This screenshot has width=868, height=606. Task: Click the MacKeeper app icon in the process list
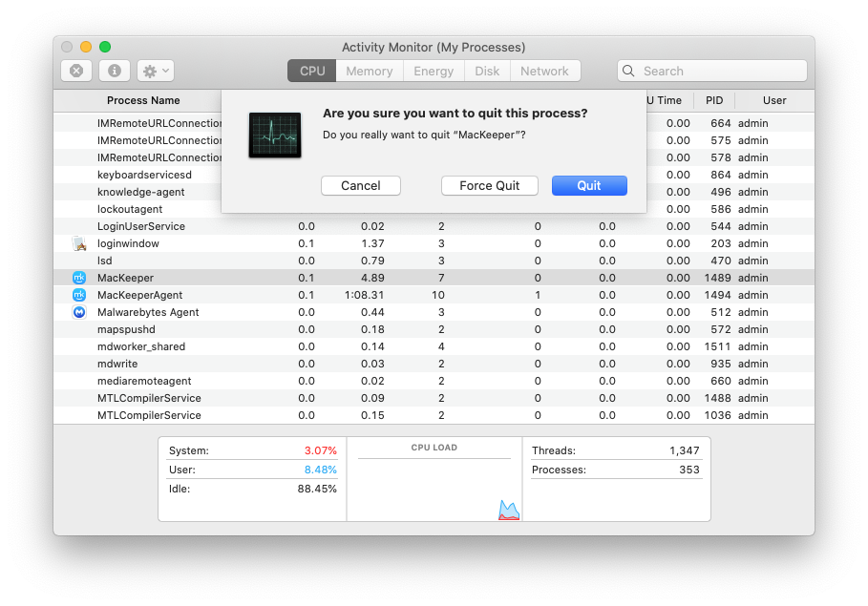[79, 278]
